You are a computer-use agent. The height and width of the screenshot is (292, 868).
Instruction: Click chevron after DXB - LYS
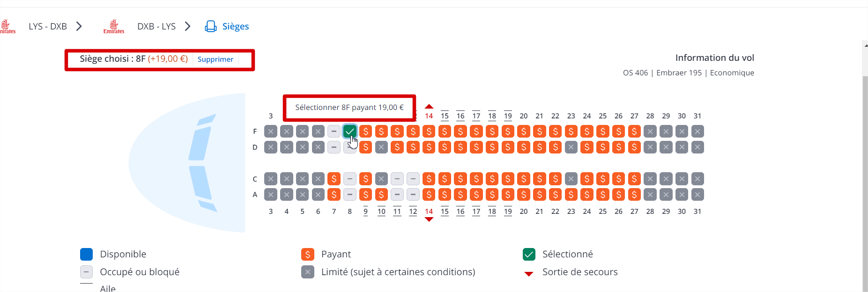[188, 26]
